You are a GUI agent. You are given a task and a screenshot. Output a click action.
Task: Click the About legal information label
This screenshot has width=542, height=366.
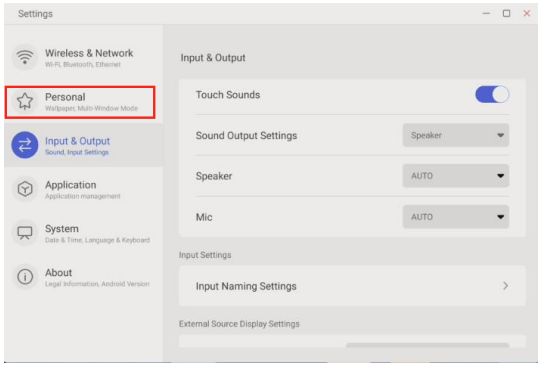pos(97,284)
